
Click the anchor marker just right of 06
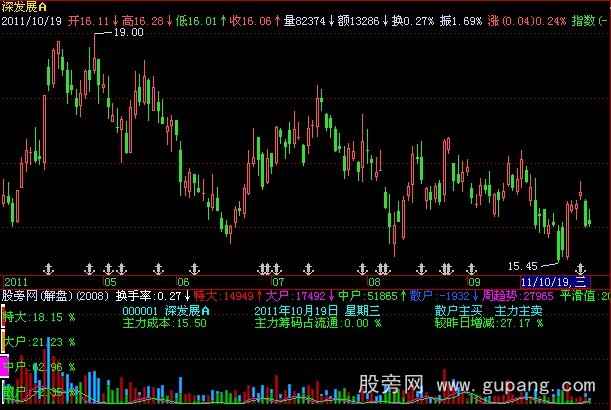tap(194, 269)
